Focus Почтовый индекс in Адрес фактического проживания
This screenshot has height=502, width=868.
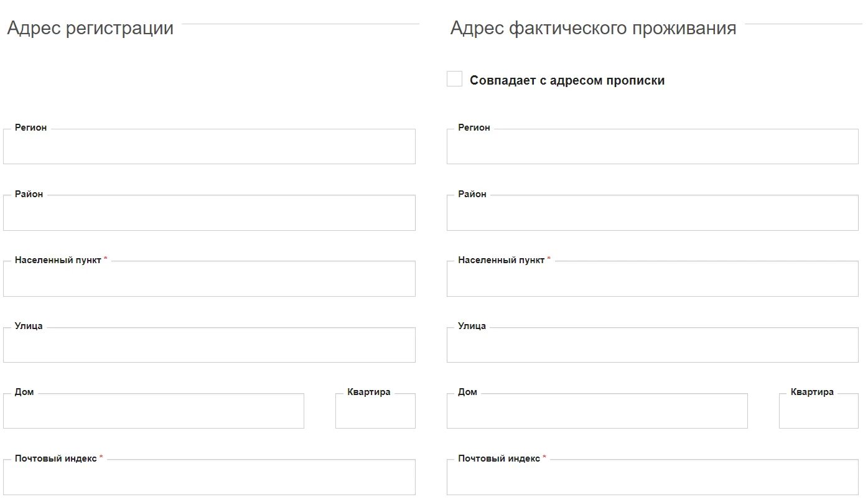click(653, 477)
